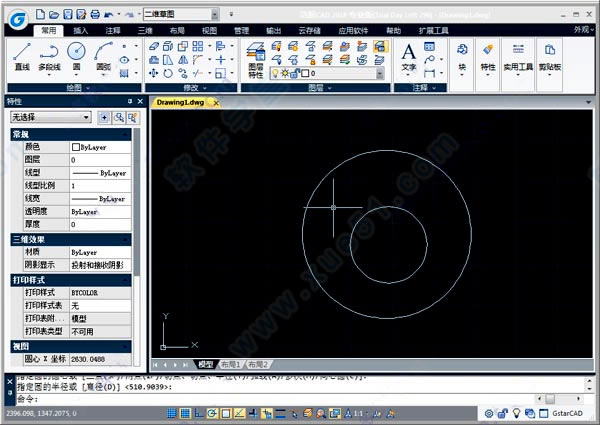Toggle Polar tracking in status bar
This screenshot has width=600, height=425.
pyautogui.click(x=212, y=413)
